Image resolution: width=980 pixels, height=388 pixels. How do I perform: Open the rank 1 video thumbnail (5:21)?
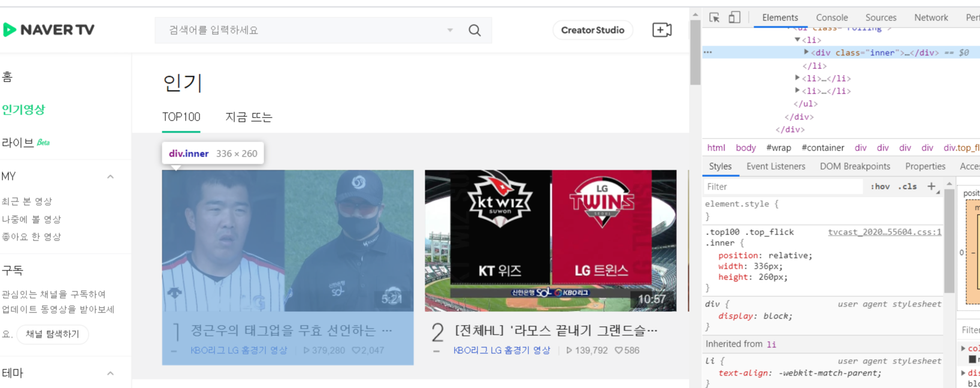[x=288, y=240]
